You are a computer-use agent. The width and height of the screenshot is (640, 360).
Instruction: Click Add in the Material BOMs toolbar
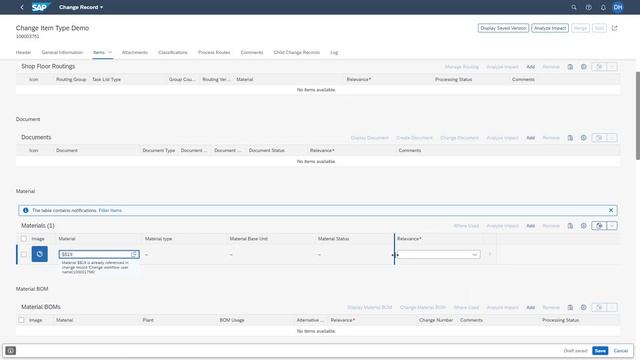[530, 307]
